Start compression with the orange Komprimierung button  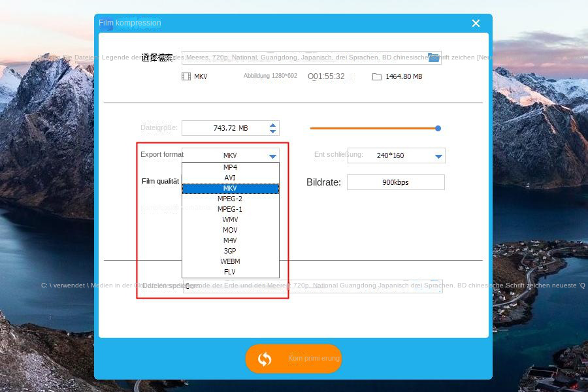click(x=293, y=359)
